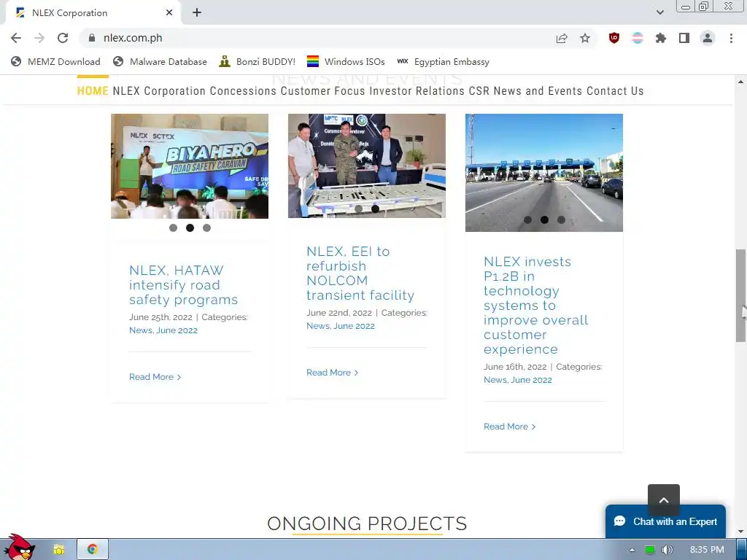
Task: Open BIYAHERO road safety caravan image
Action: (x=190, y=166)
